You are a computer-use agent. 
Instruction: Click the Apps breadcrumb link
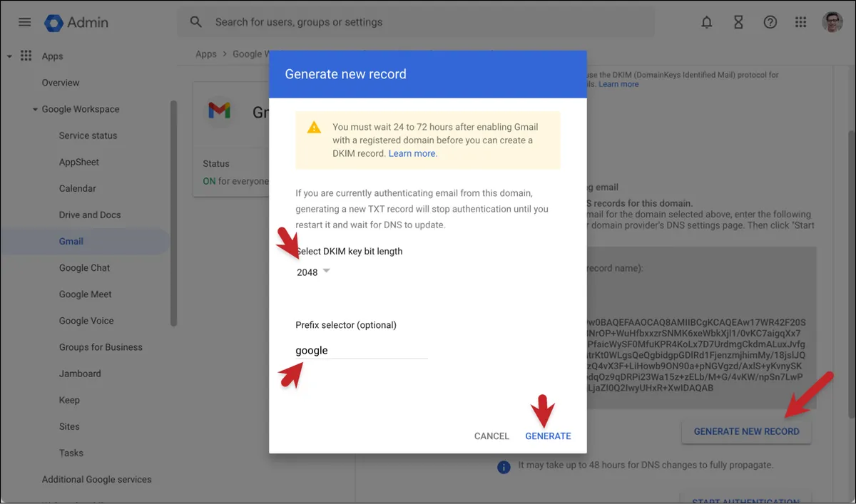point(206,53)
